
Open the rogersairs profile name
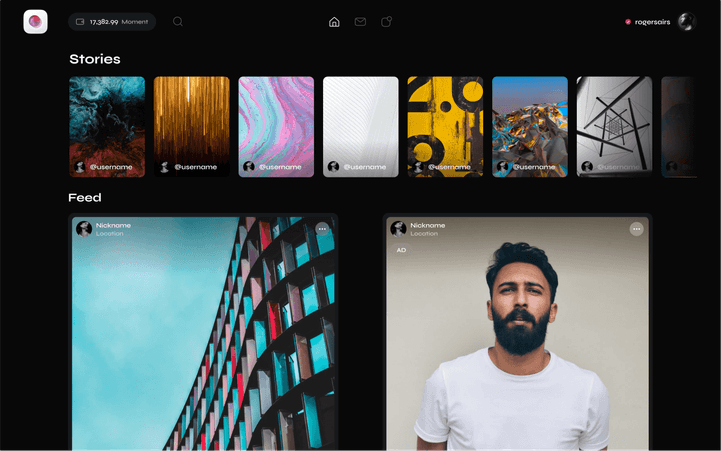(x=652, y=22)
